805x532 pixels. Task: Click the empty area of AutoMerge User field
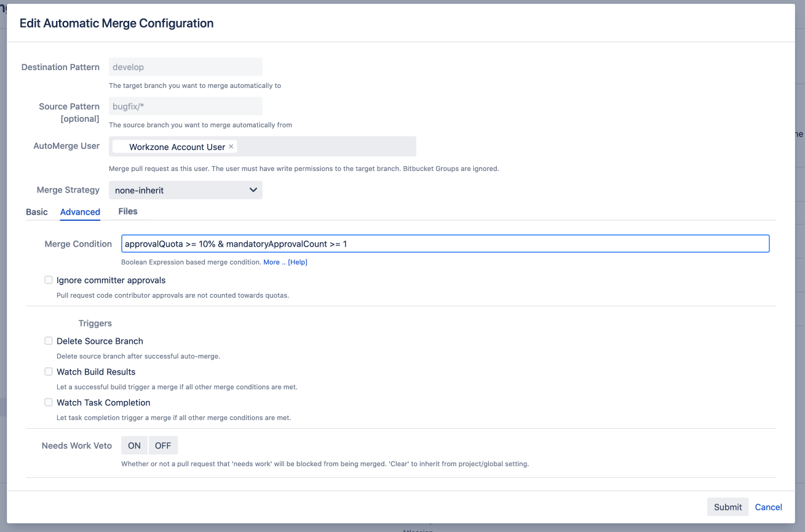point(326,147)
